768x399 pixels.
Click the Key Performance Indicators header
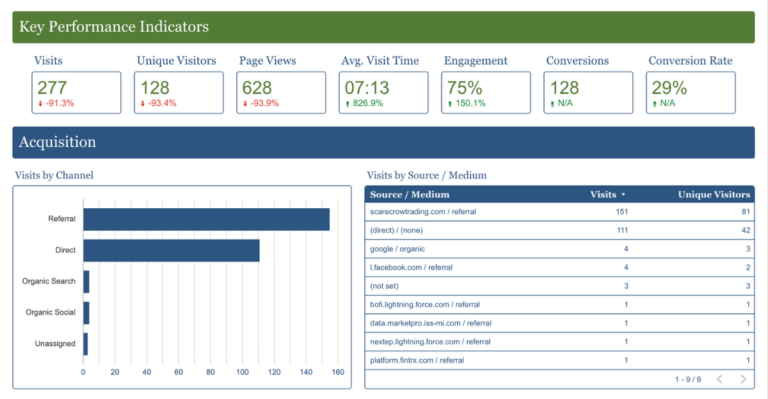click(x=384, y=27)
